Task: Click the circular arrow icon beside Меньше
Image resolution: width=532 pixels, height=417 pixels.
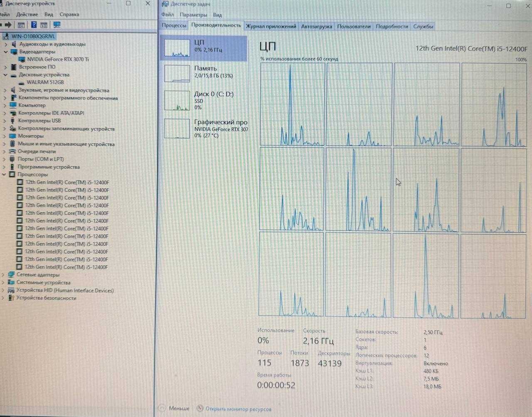Action: 163,408
